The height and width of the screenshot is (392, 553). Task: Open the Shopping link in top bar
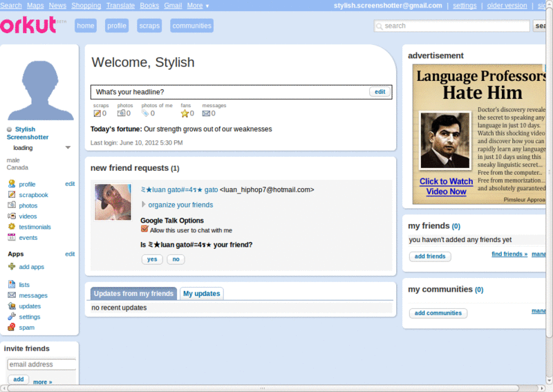click(x=86, y=6)
